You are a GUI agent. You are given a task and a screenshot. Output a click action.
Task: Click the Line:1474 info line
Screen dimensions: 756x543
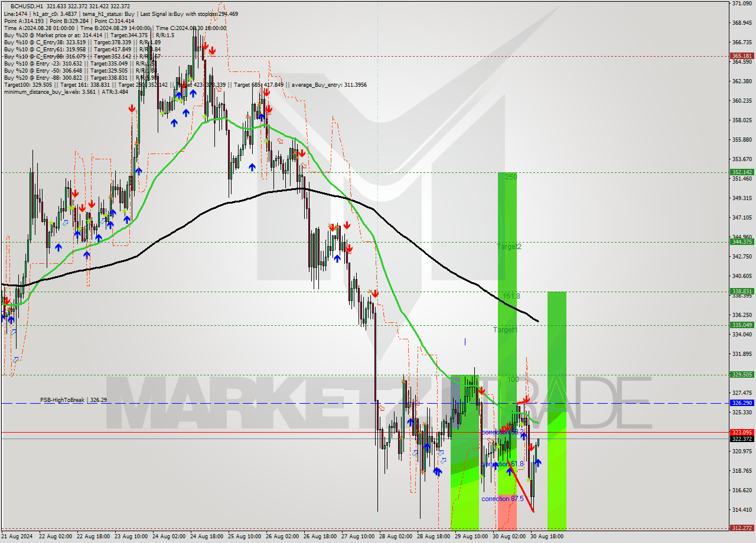pos(120,14)
